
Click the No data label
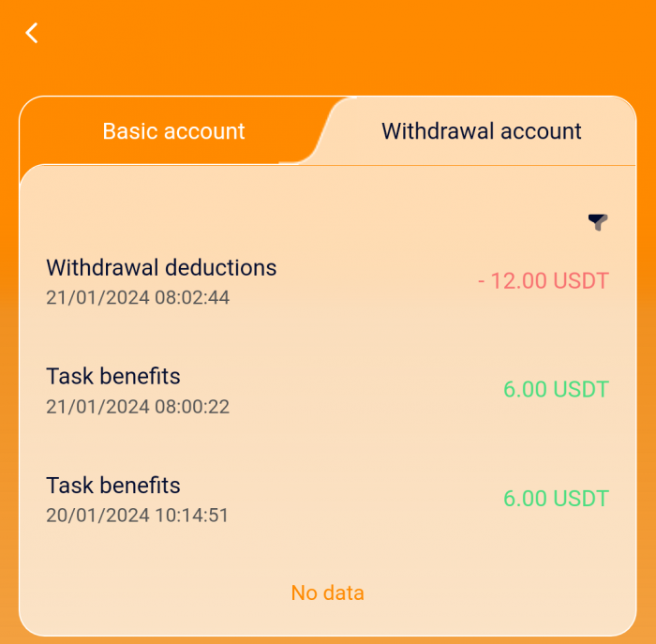click(x=327, y=592)
